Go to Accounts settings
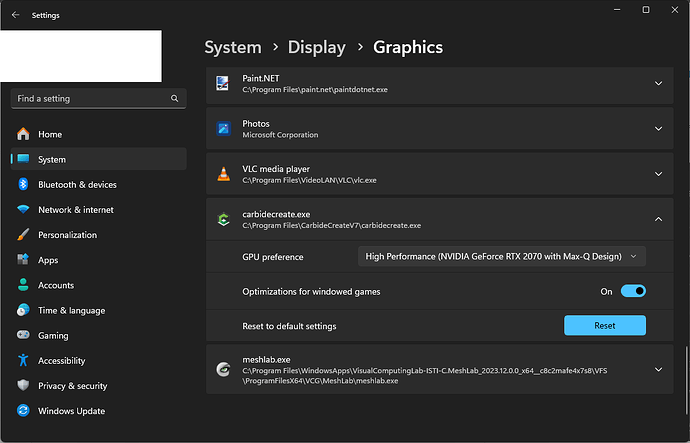The width and height of the screenshot is (690, 443). 99,285
